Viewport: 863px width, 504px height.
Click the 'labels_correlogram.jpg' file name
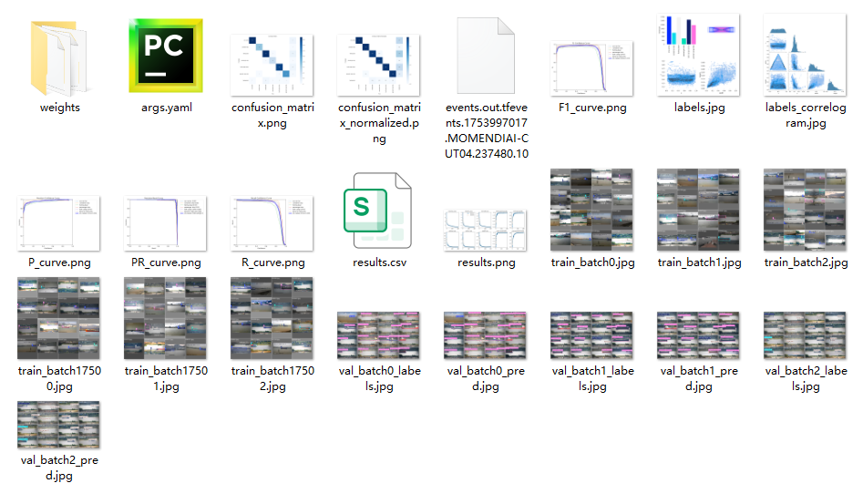point(806,115)
